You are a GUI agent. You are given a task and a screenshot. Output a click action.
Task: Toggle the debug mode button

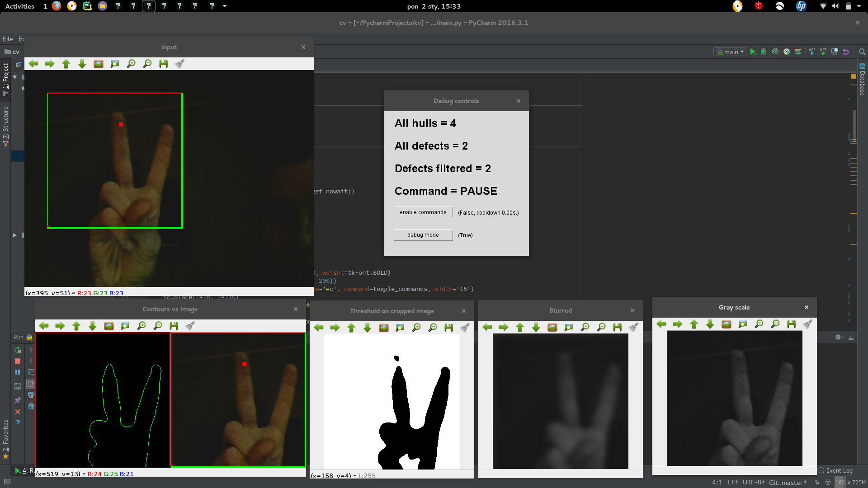[423, 235]
